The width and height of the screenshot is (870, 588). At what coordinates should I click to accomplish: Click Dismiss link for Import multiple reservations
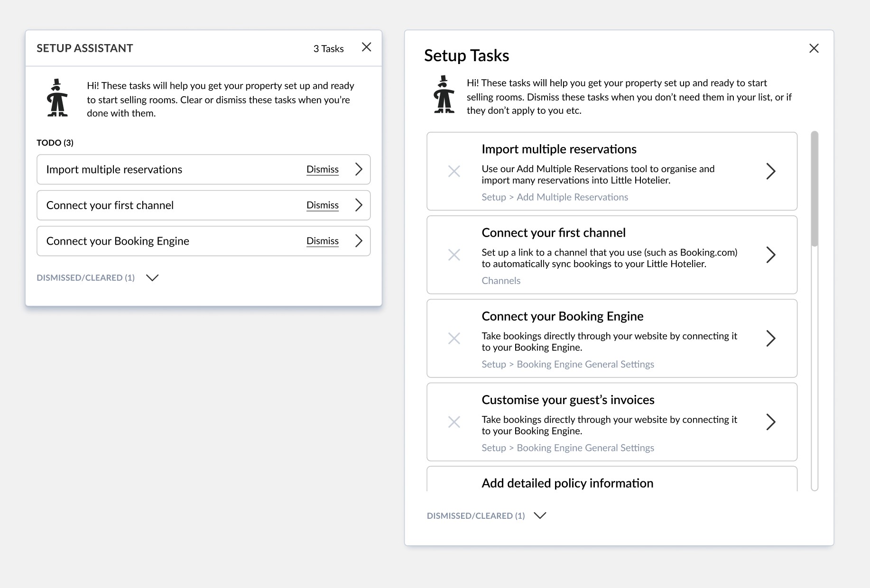click(x=322, y=169)
